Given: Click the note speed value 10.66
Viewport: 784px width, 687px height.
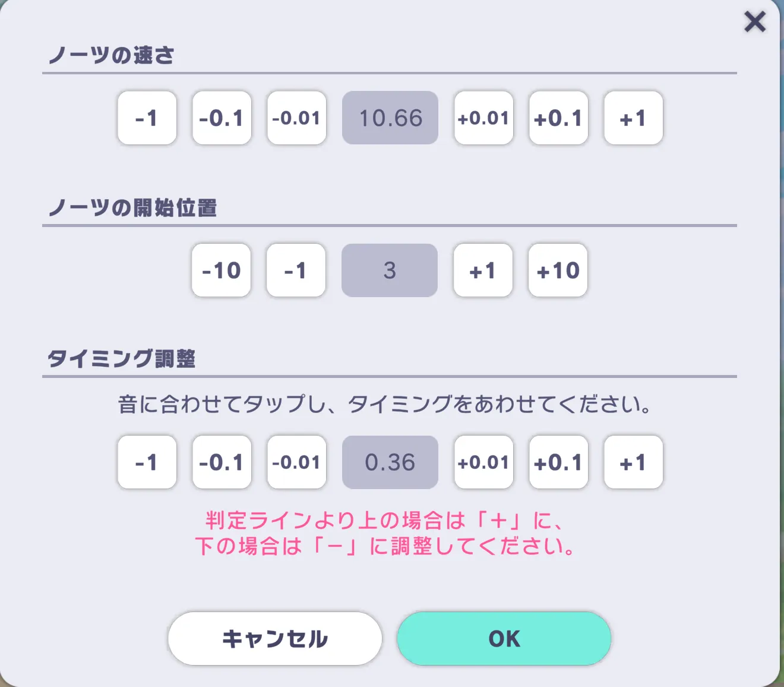Looking at the screenshot, I should (x=390, y=118).
